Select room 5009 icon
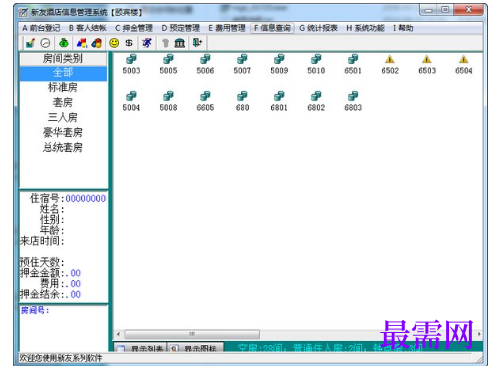The image size is (492, 366). 279,59
